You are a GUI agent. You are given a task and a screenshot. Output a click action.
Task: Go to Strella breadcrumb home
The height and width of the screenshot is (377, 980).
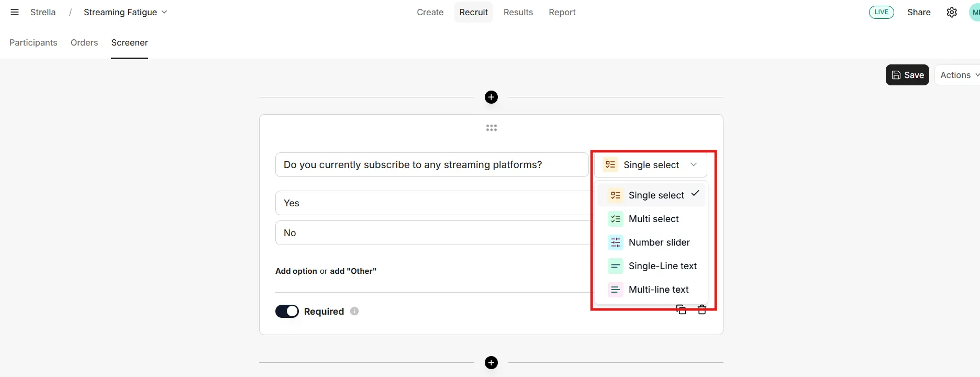pos(43,12)
